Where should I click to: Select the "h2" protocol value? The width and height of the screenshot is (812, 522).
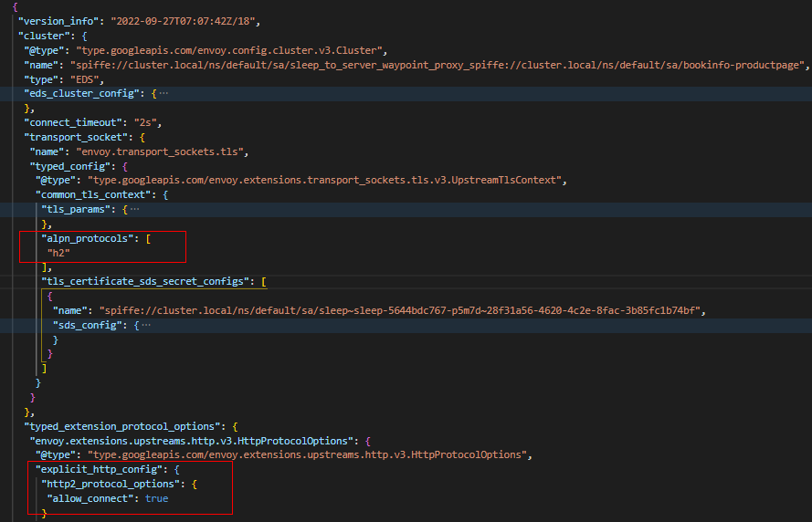click(58, 253)
